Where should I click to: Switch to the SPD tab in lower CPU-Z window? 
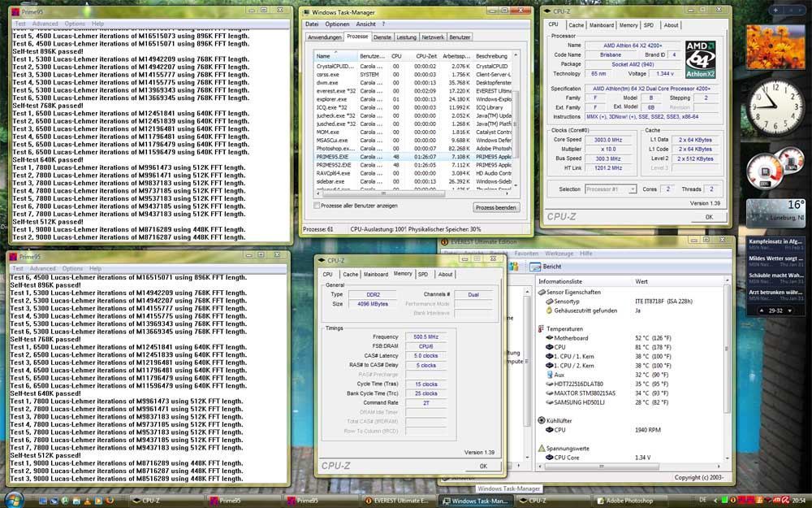[423, 274]
